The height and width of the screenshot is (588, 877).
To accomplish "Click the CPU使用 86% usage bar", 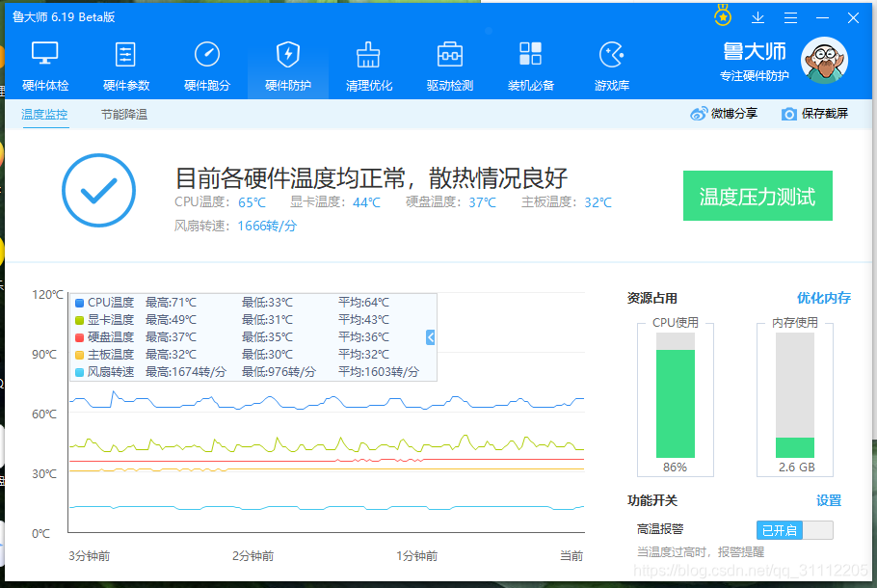I will 675,395.
